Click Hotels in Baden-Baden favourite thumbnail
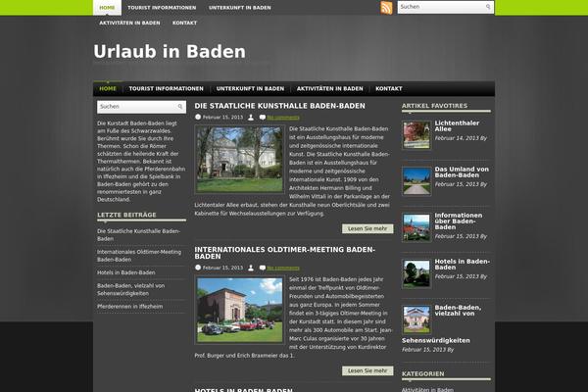The width and height of the screenshot is (588, 392). tap(416, 273)
